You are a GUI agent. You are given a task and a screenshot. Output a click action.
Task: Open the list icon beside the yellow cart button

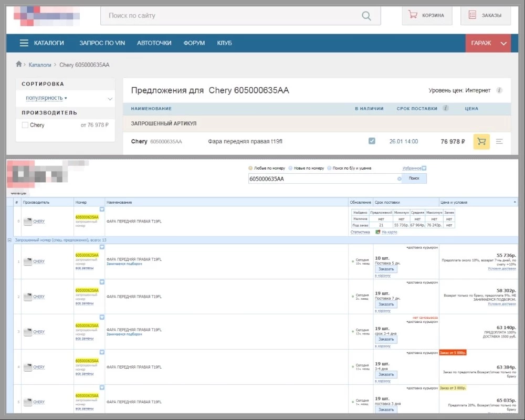[x=499, y=142]
